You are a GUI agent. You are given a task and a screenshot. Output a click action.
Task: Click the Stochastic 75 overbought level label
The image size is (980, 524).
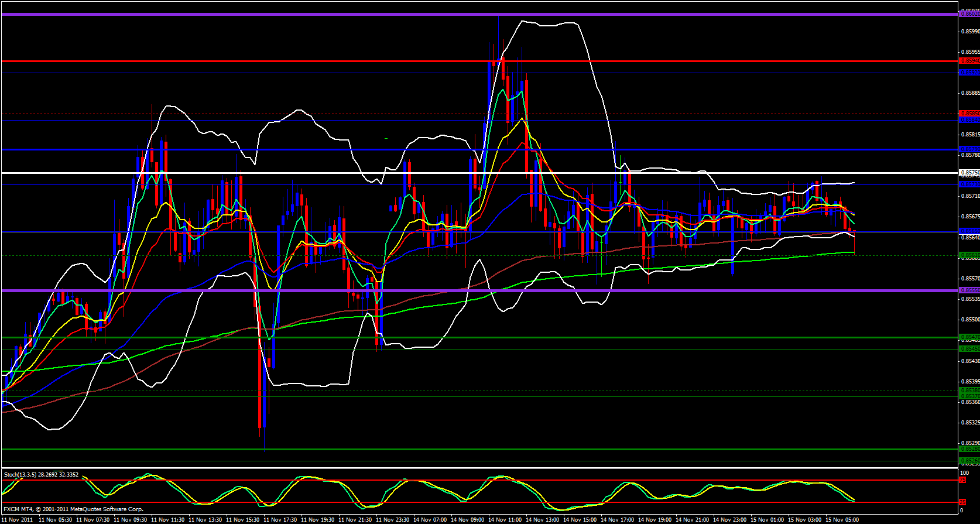coord(962,480)
